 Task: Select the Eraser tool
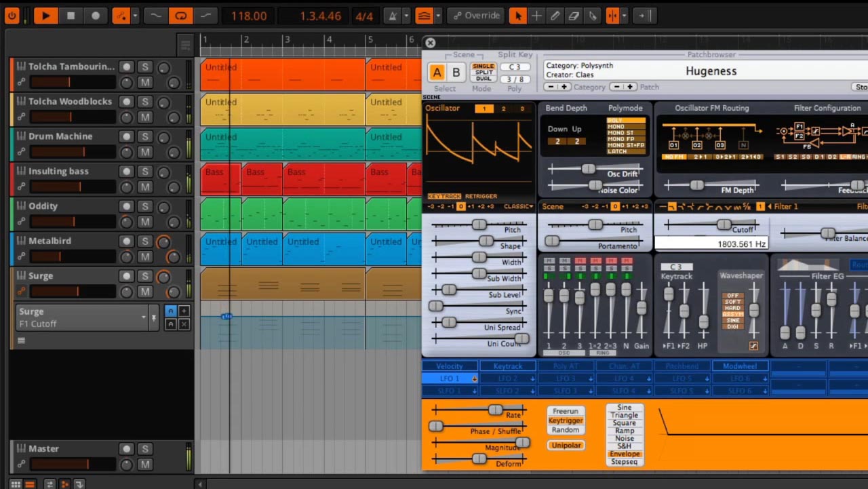click(574, 16)
